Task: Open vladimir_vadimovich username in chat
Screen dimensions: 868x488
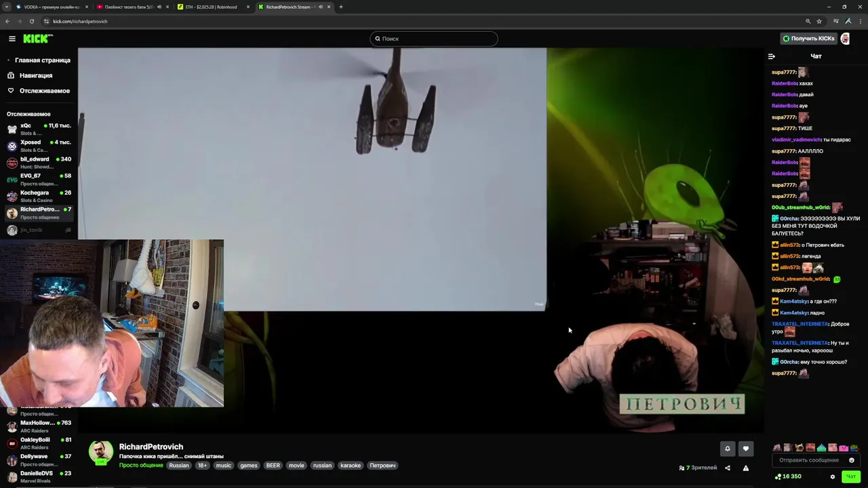Action: coord(796,140)
